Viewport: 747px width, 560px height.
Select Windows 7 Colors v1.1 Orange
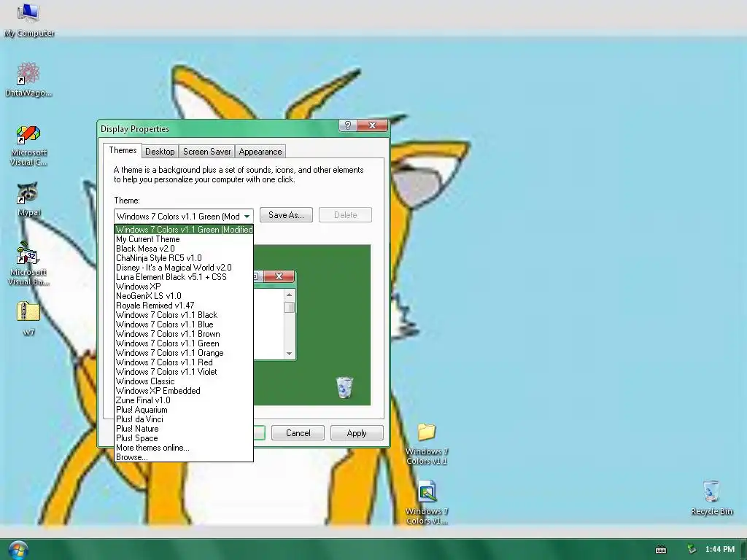pyautogui.click(x=184, y=353)
